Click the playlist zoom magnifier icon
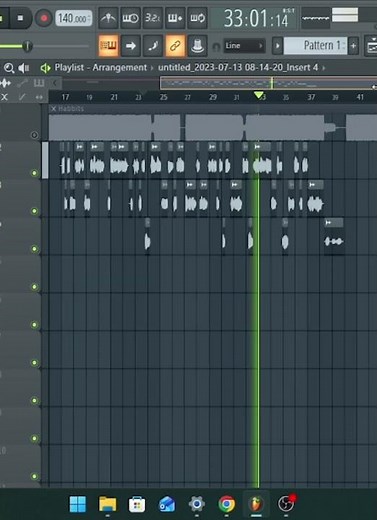377x520 pixels. coord(9,68)
